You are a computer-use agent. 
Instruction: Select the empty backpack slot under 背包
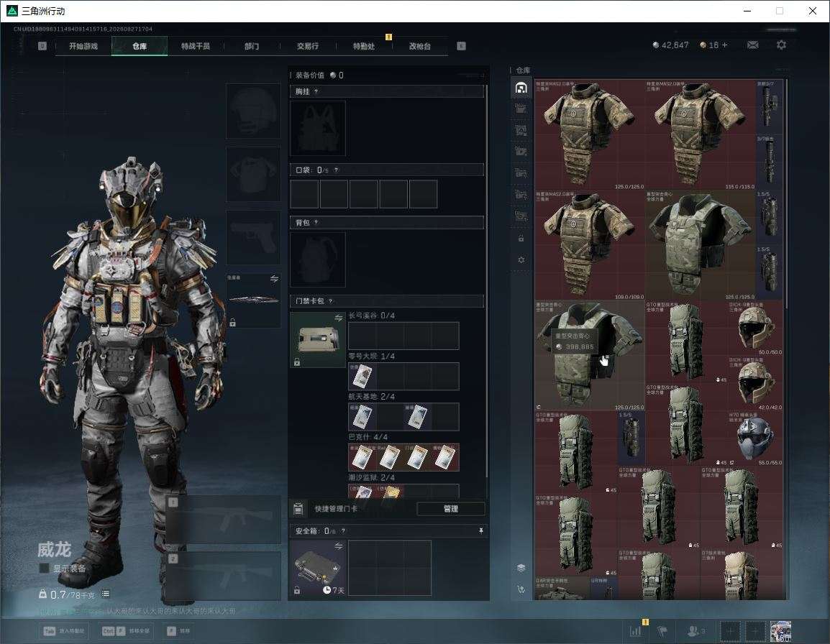tap(318, 259)
